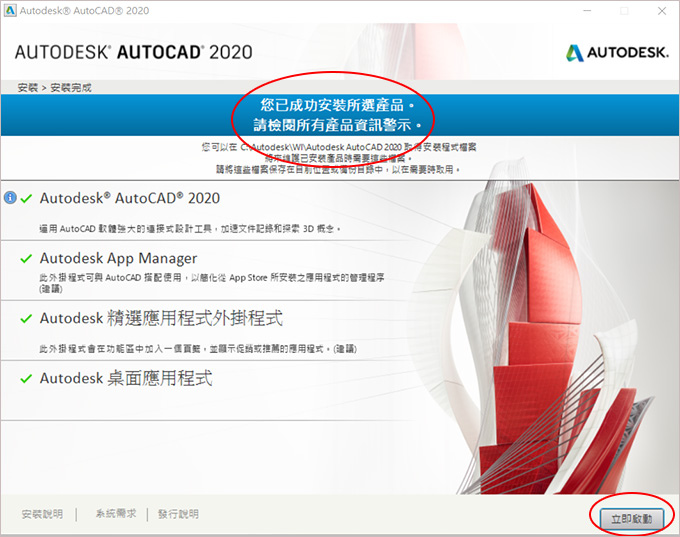This screenshot has width=680, height=537.
Task: Click the AutoCAD icon in the title bar
Action: [10, 10]
